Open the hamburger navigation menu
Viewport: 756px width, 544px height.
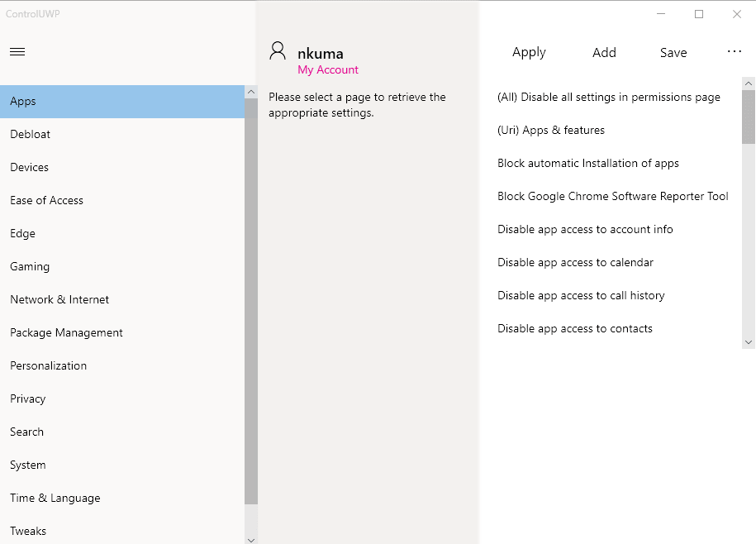click(17, 52)
